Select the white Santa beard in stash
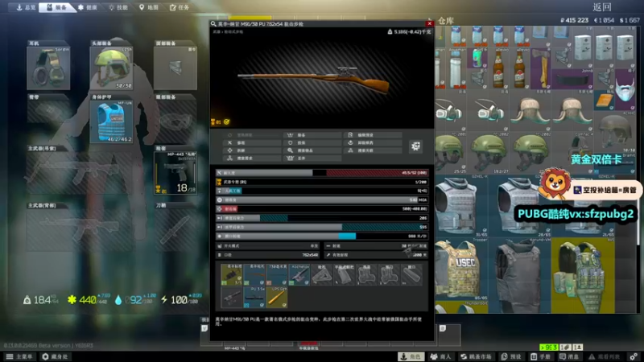 click(625, 89)
